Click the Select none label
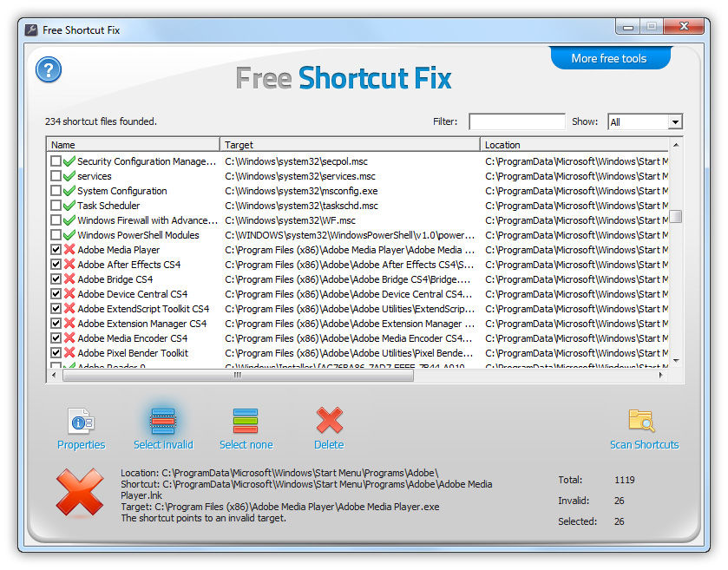 (x=246, y=445)
